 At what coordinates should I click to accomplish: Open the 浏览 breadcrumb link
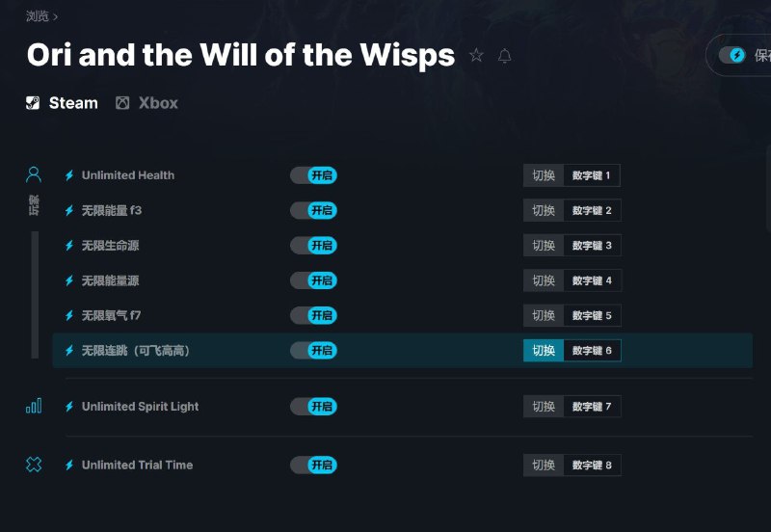pyautogui.click(x=37, y=16)
